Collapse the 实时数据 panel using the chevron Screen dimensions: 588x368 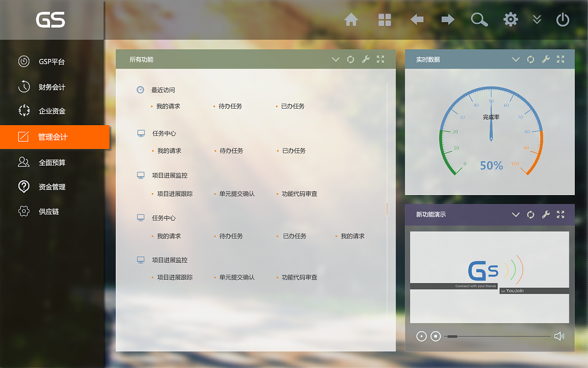click(515, 59)
